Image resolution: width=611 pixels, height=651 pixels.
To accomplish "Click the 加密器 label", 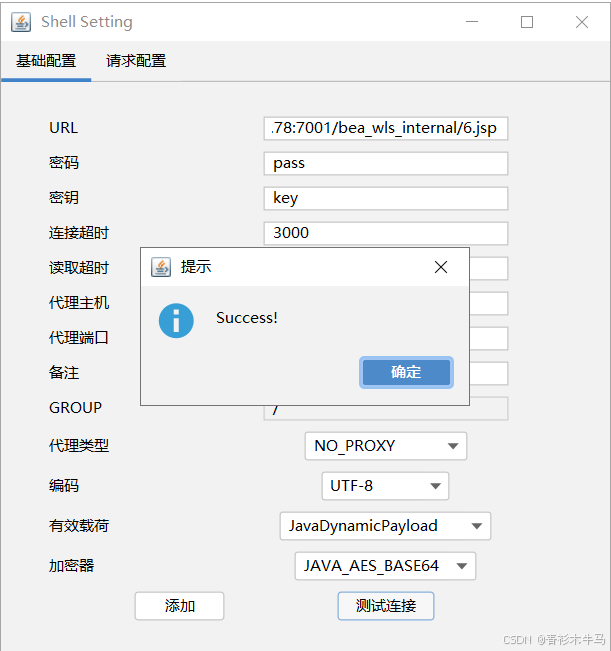I will point(71,566).
